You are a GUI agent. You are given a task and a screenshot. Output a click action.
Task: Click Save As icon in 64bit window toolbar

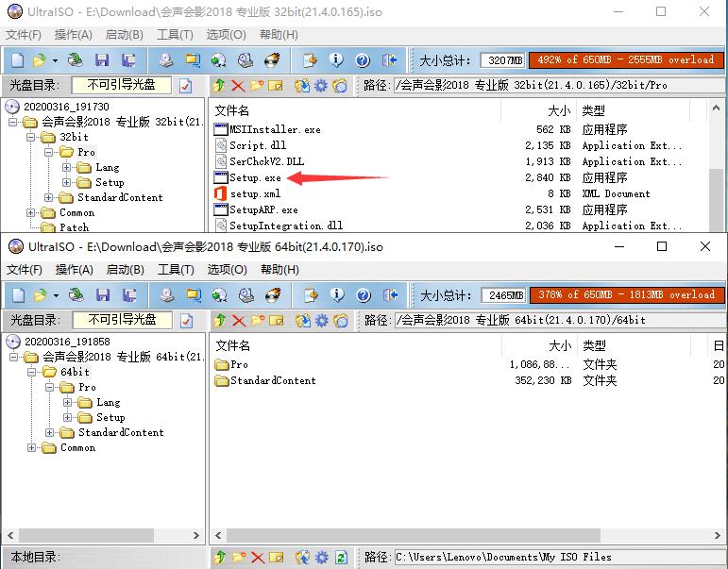(x=129, y=295)
